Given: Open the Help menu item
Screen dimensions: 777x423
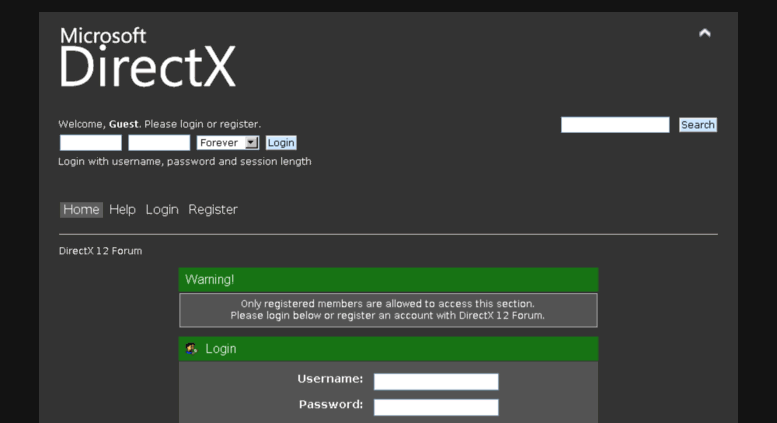Looking at the screenshot, I should pyautogui.click(x=122, y=210).
